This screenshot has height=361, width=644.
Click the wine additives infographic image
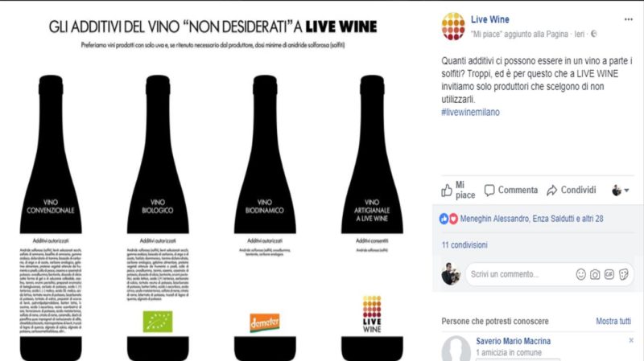pyautogui.click(x=212, y=187)
